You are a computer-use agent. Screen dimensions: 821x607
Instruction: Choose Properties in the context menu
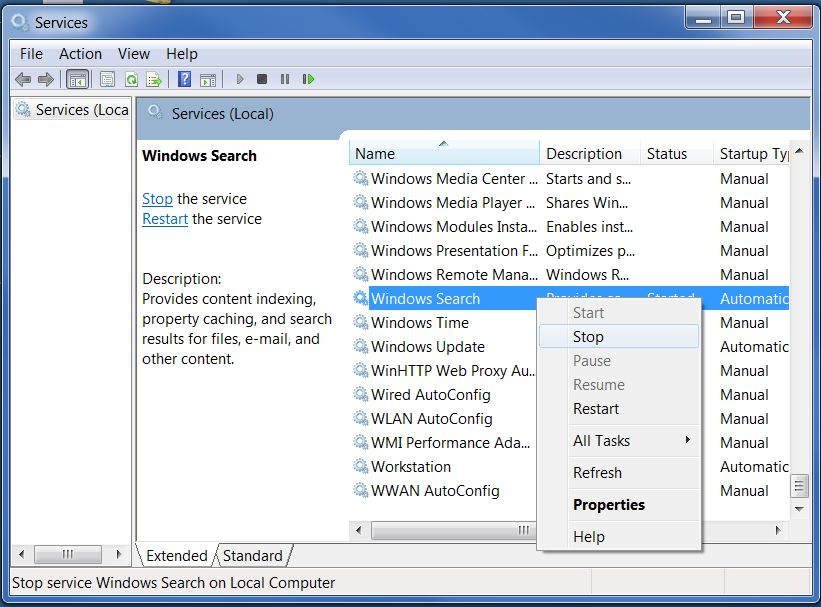(x=619, y=504)
